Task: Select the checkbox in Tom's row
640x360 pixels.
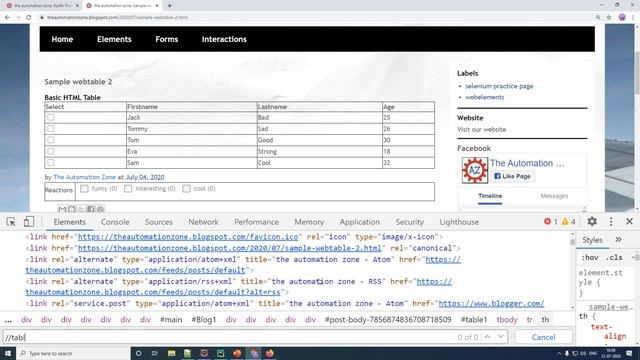Action: [x=51, y=140]
